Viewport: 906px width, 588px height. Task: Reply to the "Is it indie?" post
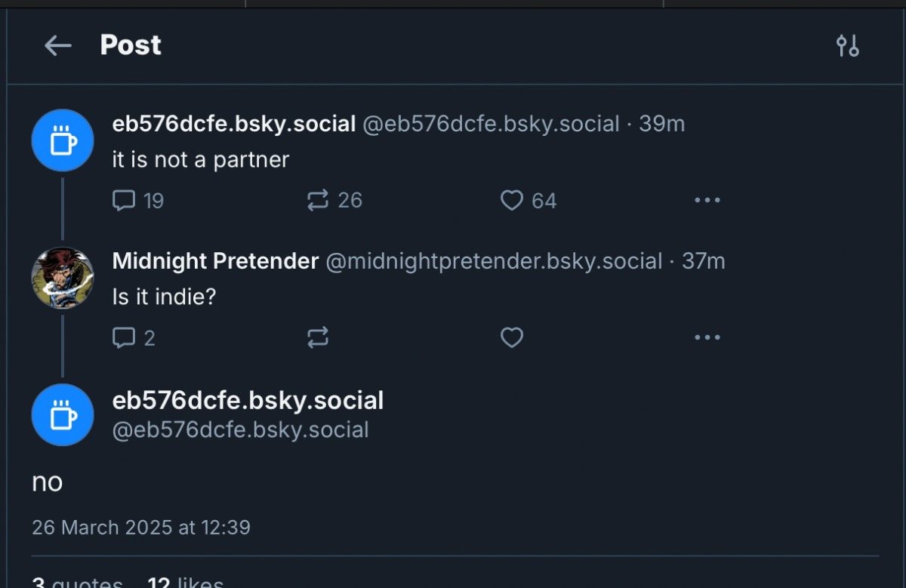tap(124, 338)
